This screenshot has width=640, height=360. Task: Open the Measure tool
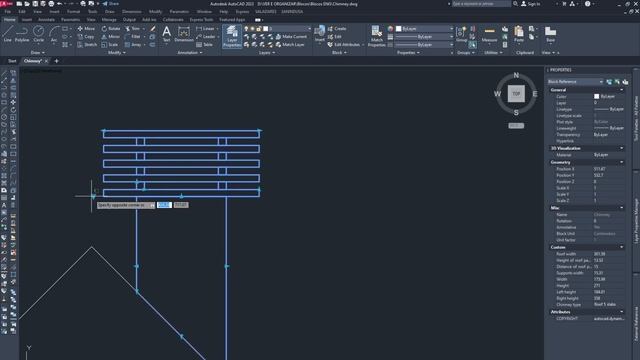(489, 35)
